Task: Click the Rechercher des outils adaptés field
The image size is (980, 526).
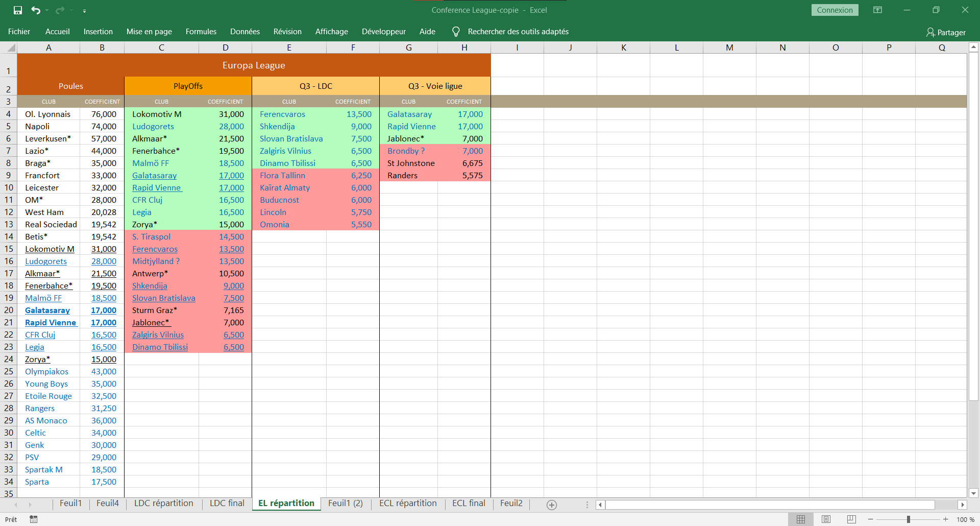Action: (x=518, y=32)
